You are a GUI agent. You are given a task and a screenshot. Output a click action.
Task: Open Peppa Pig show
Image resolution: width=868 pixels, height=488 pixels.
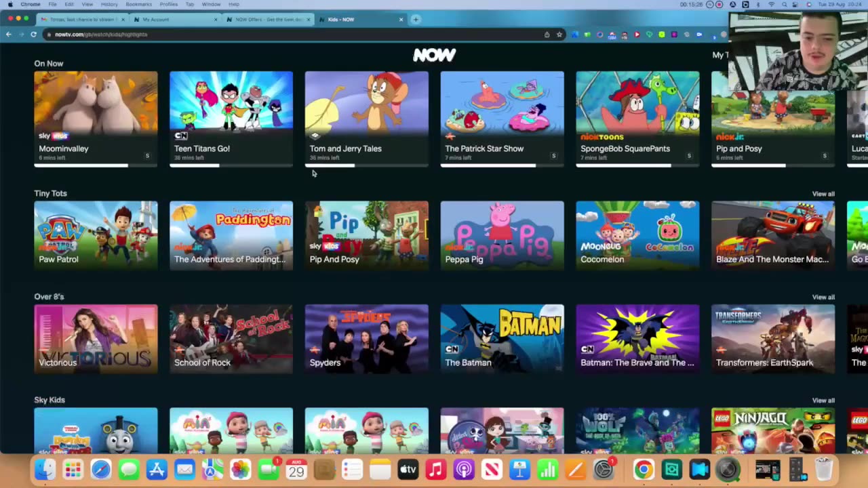tap(502, 235)
